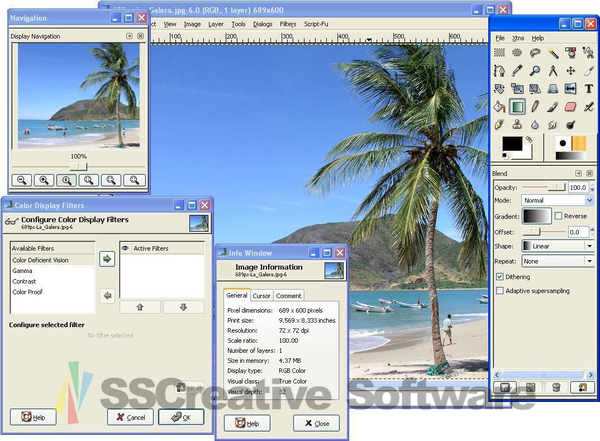The height and width of the screenshot is (441, 600).
Task: Select the Bucket Fill tool
Action: pyautogui.click(x=499, y=107)
